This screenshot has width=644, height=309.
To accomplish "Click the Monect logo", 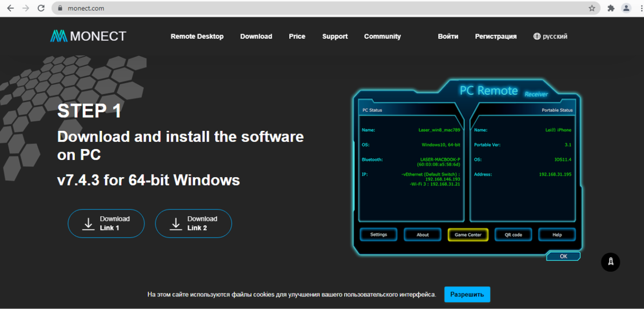I will tap(88, 36).
